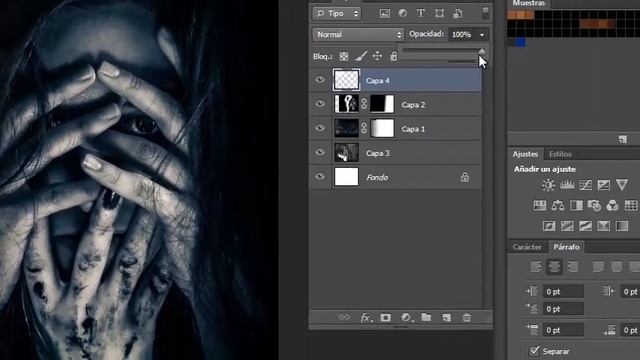This screenshot has height=360, width=640.
Task: Lock transparent pixels of the layer
Action: tap(344, 56)
